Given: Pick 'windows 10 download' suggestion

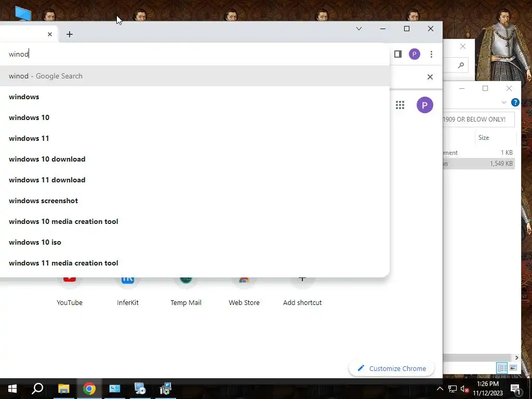Looking at the screenshot, I should click(195, 159).
